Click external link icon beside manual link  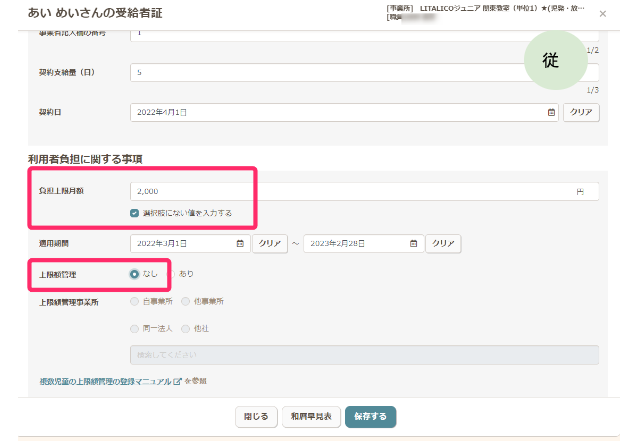(x=177, y=381)
